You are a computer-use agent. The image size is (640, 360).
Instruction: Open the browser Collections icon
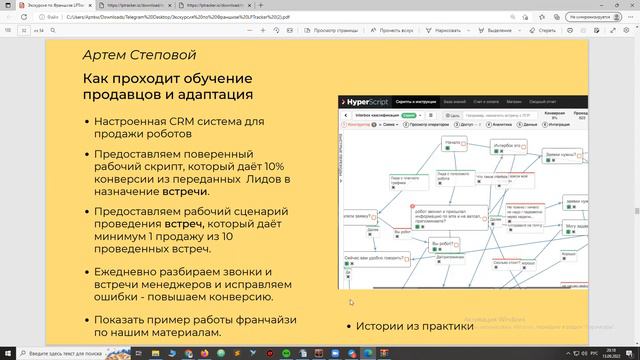(556, 17)
